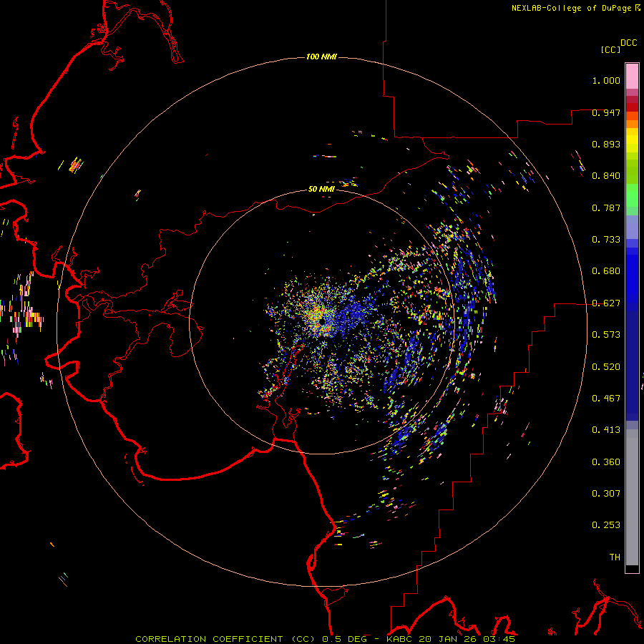Click the KABC station identifier in the caption
This screenshot has height=644, width=644.
click(401, 639)
